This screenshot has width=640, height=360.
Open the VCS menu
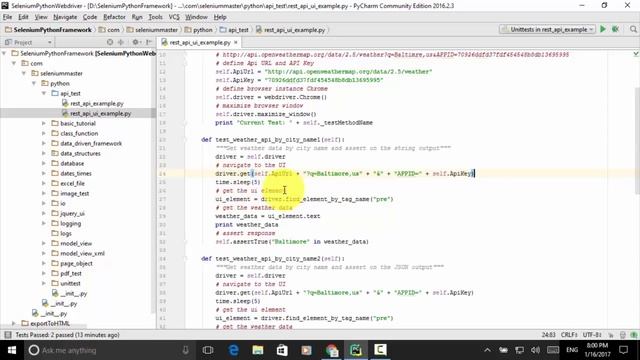[174, 17]
